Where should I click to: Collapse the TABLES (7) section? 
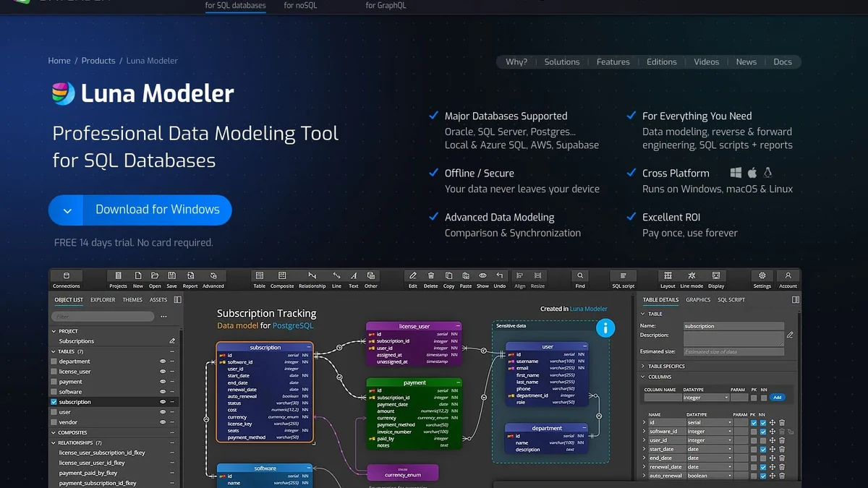pos(54,351)
